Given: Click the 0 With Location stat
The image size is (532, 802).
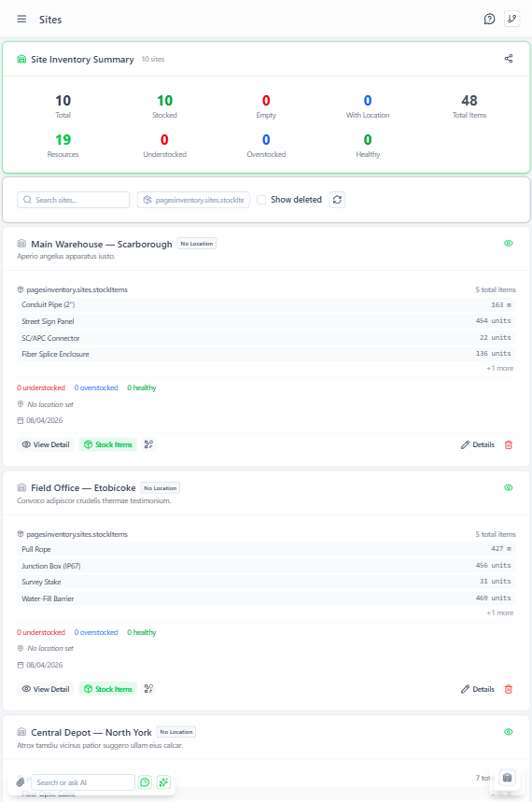Looking at the screenshot, I should pos(368,106).
